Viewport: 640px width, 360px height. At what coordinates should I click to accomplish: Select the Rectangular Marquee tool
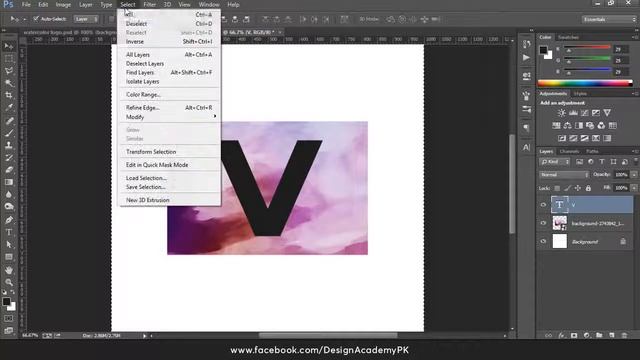tap(9, 58)
